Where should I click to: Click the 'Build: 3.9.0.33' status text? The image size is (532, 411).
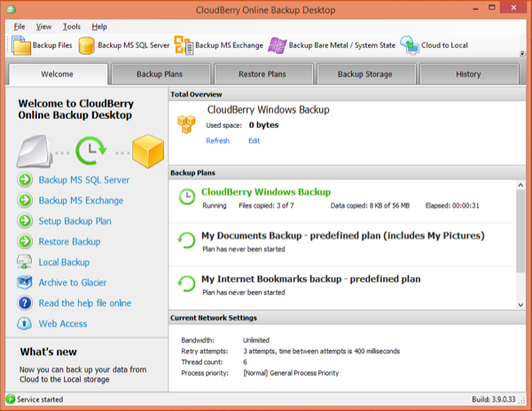coord(494,399)
